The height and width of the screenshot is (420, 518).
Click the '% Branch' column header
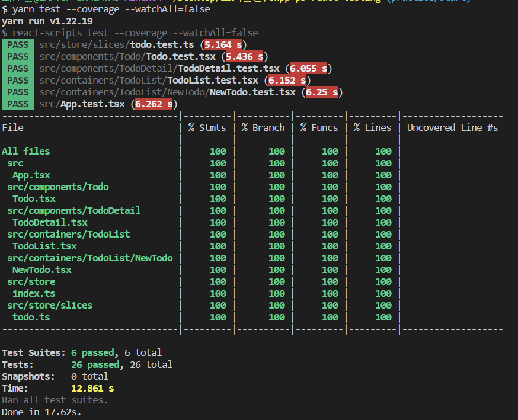click(x=263, y=128)
